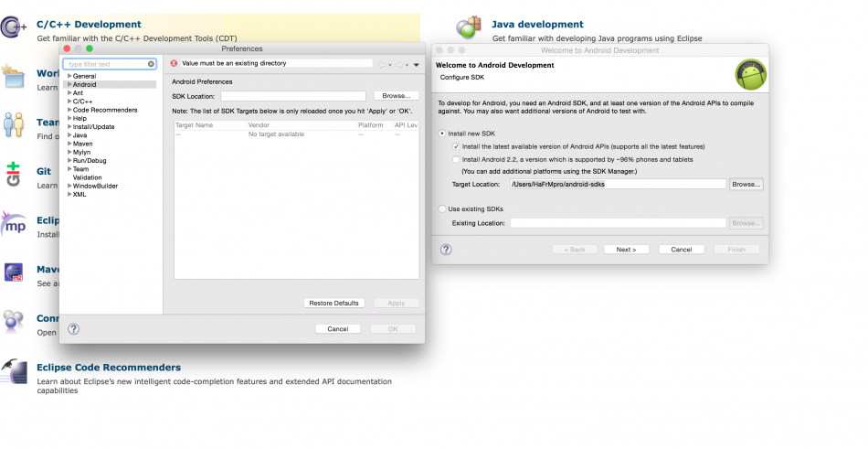Click the Git icon on the welcome page
This screenshot has height=449, width=868.
13,174
